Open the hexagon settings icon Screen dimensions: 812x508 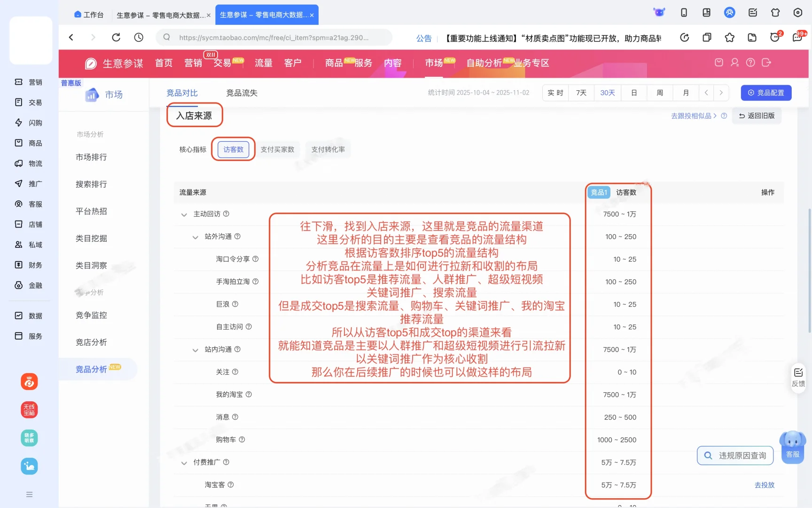click(798, 13)
